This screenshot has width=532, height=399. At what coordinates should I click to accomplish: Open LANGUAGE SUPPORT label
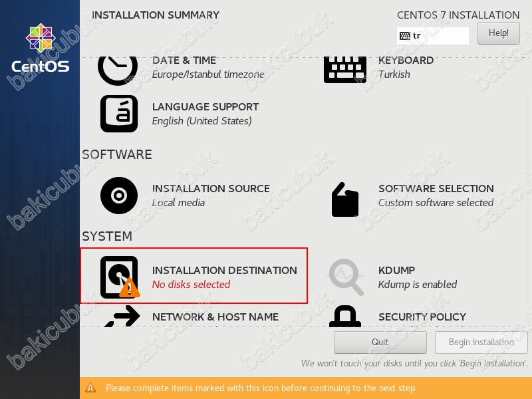pos(205,107)
